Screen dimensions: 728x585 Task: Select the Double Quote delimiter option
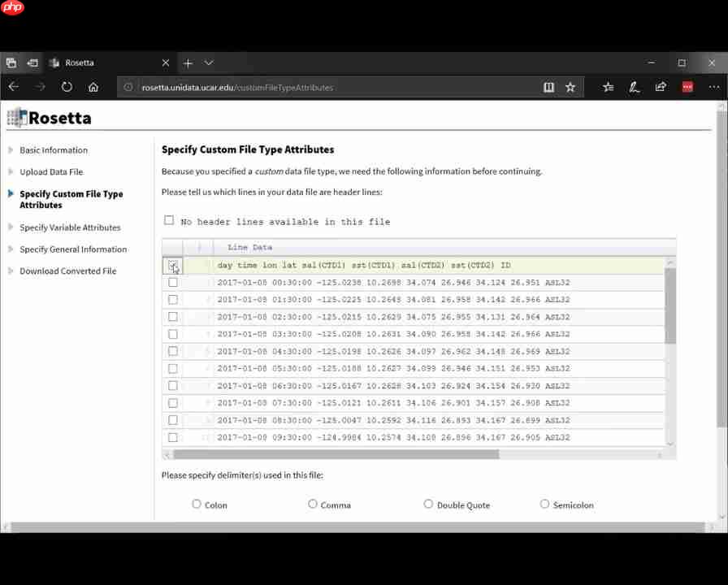428,504
